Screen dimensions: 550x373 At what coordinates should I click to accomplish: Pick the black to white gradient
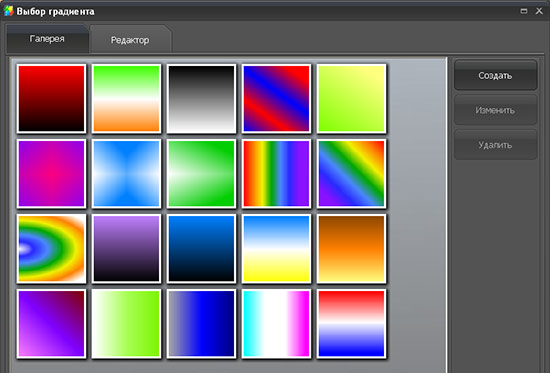point(201,98)
